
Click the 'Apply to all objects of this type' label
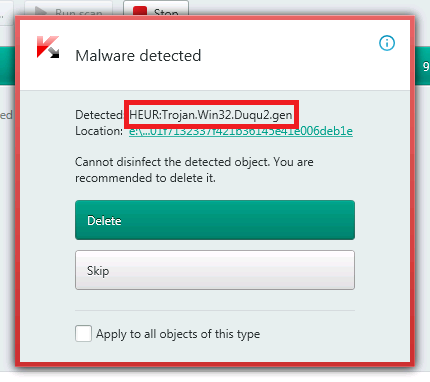tap(178, 334)
